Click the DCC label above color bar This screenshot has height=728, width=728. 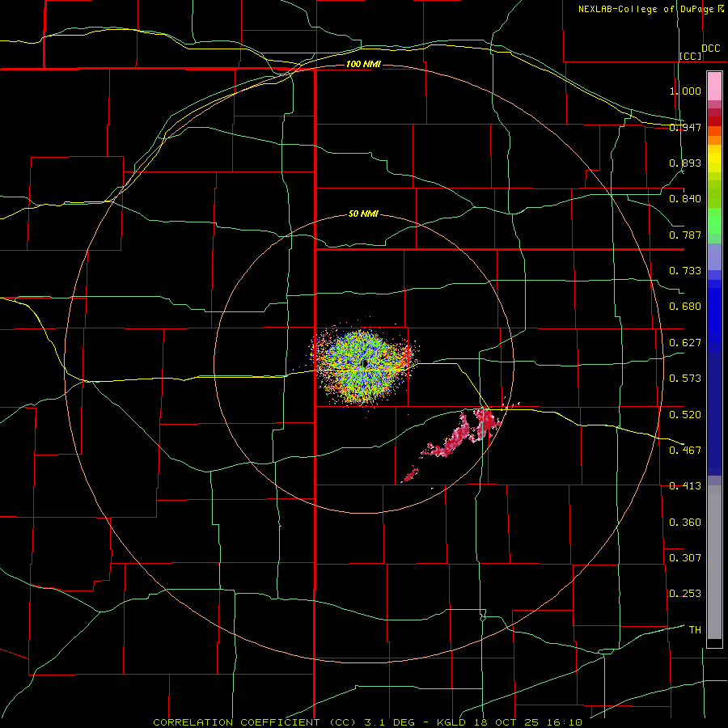click(x=710, y=49)
